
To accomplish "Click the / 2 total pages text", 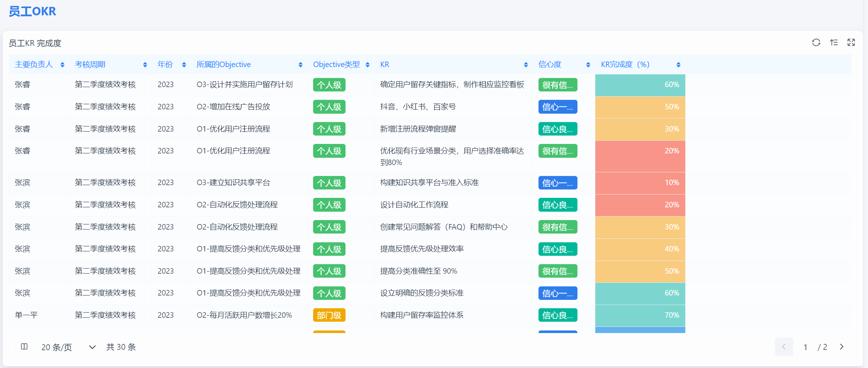I will point(822,347).
